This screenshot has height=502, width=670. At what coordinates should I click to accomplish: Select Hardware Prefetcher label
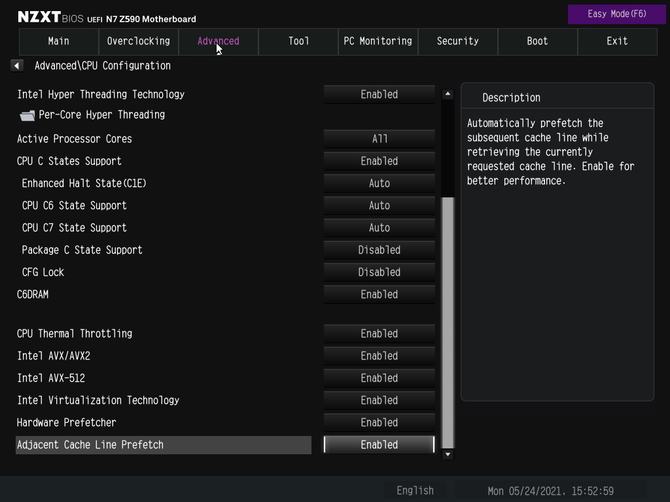tap(66, 423)
